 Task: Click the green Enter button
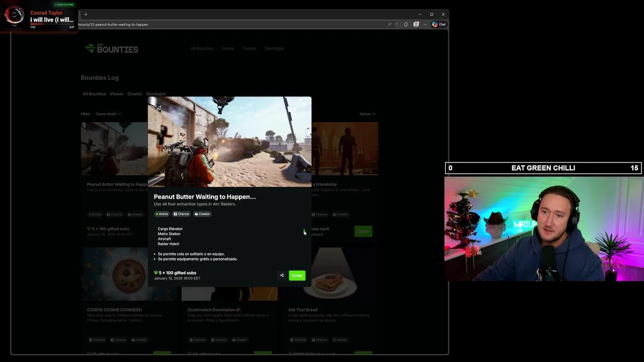coord(297,276)
